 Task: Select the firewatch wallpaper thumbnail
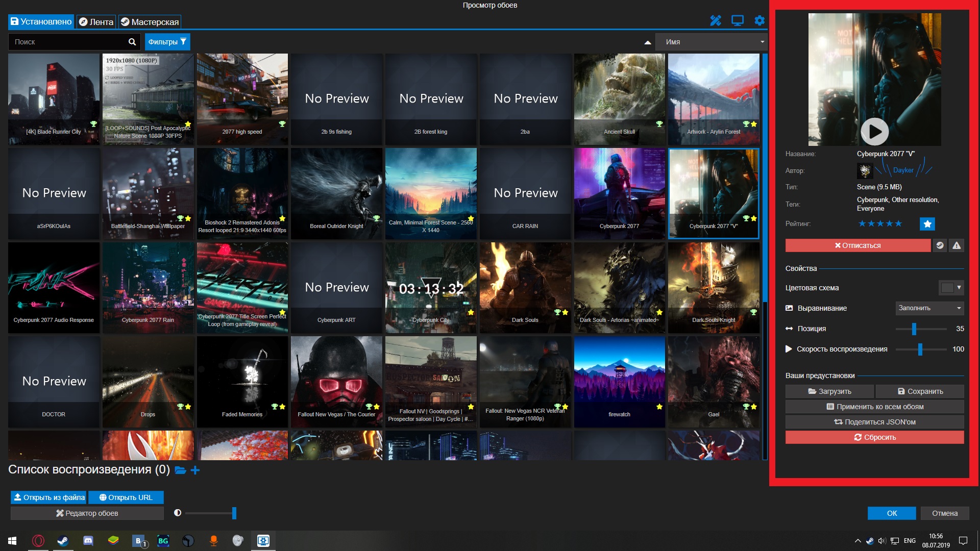[x=619, y=382]
